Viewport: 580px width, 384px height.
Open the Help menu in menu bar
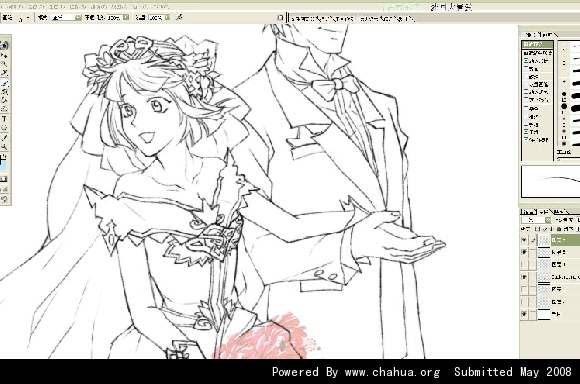pos(161,6)
